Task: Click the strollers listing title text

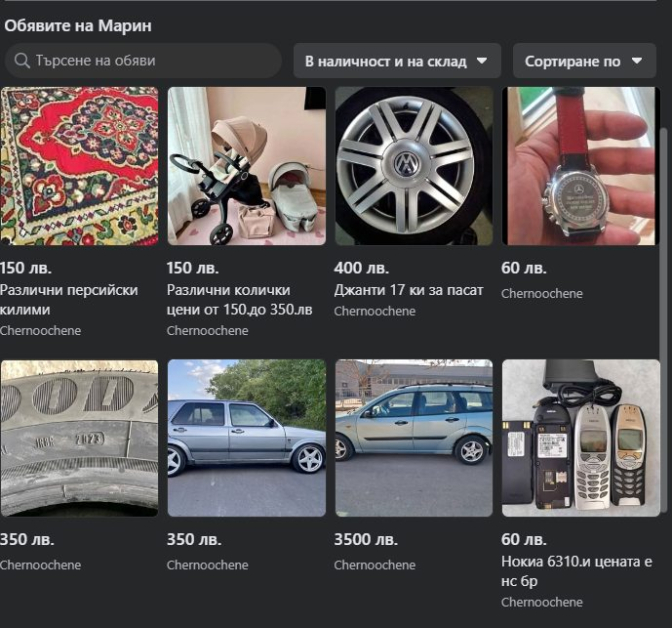Action: pyautogui.click(x=239, y=300)
